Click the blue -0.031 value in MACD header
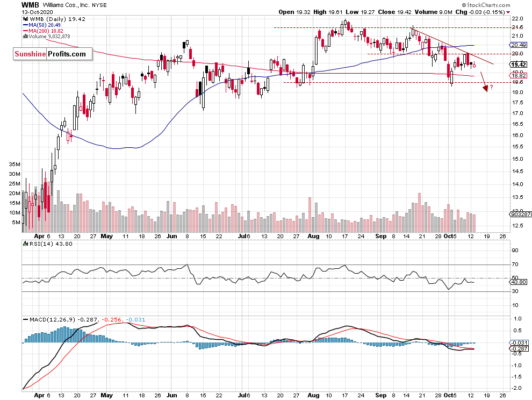The height and width of the screenshot is (400, 532). coord(135,319)
